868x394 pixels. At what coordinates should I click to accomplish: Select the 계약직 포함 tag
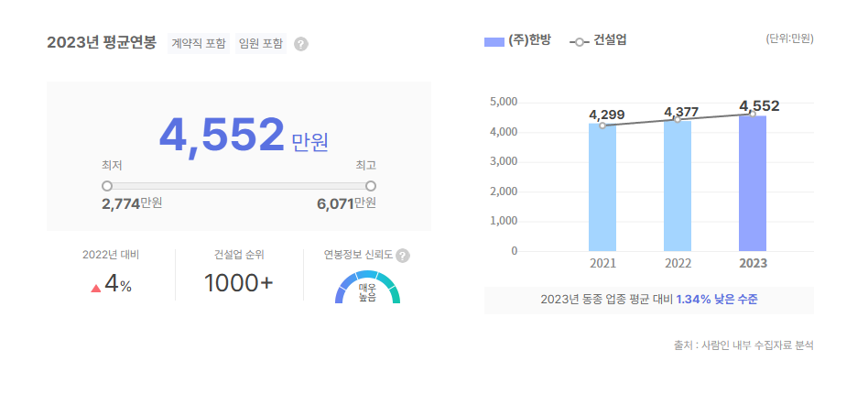coord(199,43)
